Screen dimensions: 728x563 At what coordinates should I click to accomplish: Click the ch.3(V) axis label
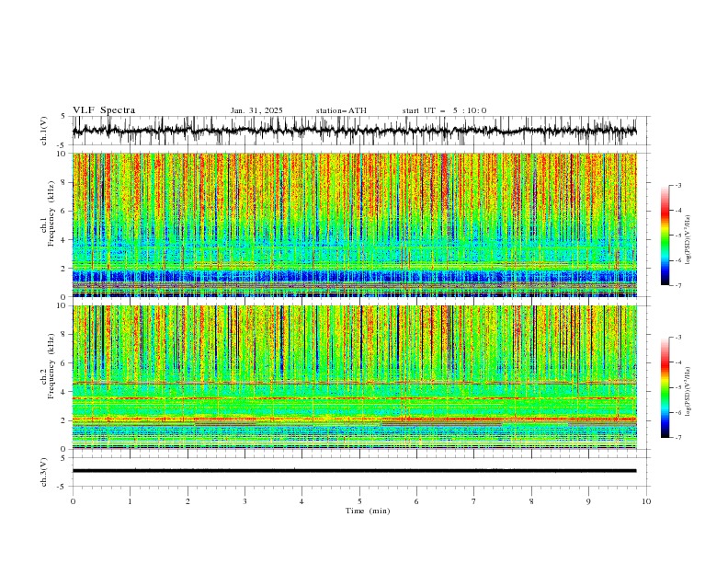[44, 472]
